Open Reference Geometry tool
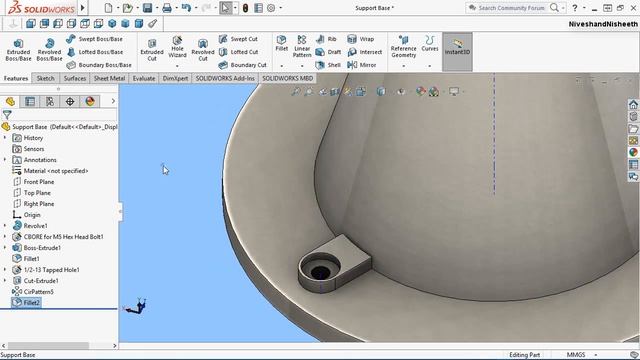 point(403,46)
